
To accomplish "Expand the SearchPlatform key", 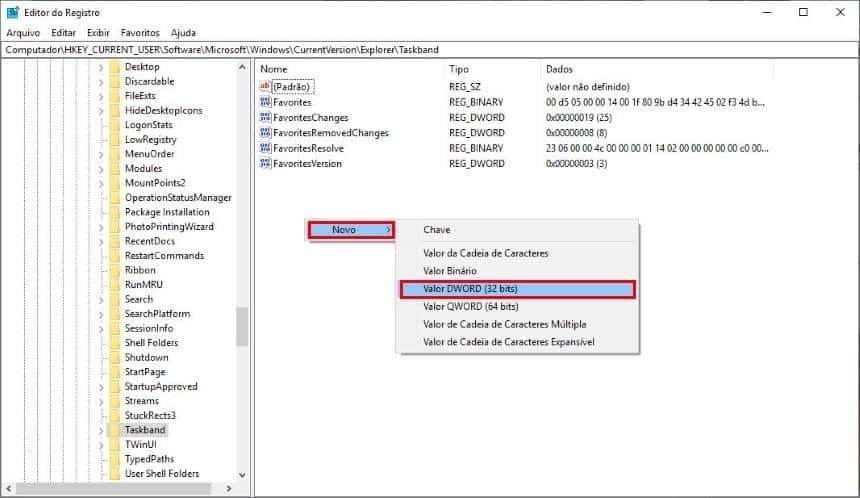I will [x=101, y=314].
